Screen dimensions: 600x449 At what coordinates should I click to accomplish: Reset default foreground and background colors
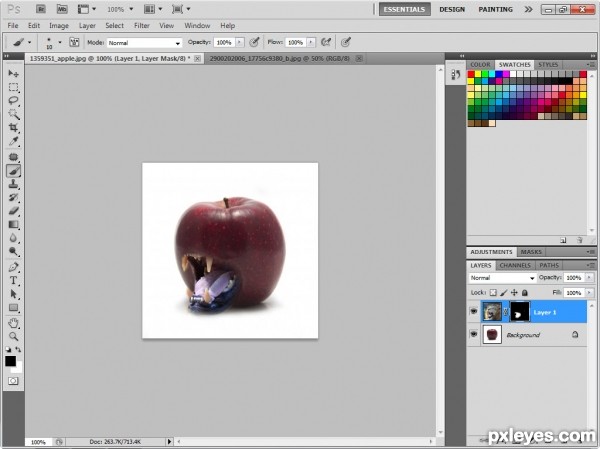[8, 349]
